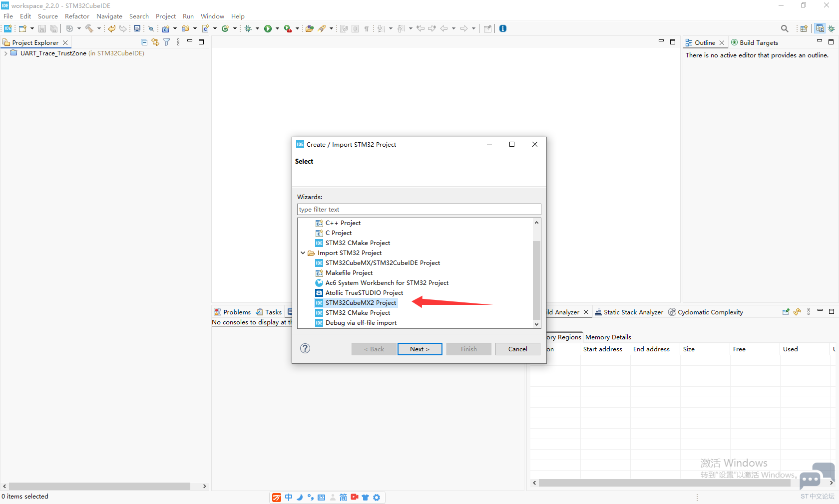839x504 pixels.
Task: Open the Cyclomatic Complexity tab
Action: (706, 312)
